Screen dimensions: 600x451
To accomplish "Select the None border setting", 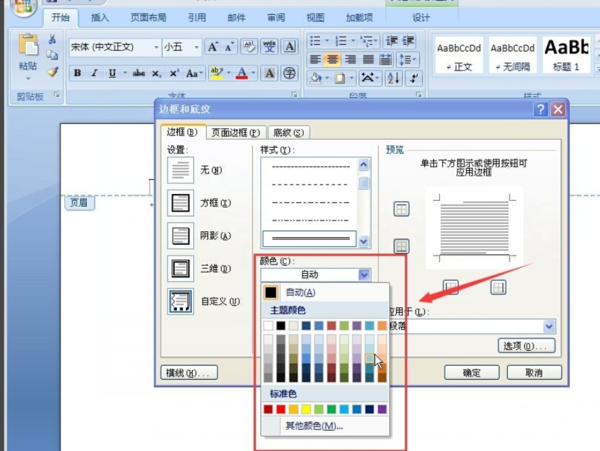I will click(181, 170).
